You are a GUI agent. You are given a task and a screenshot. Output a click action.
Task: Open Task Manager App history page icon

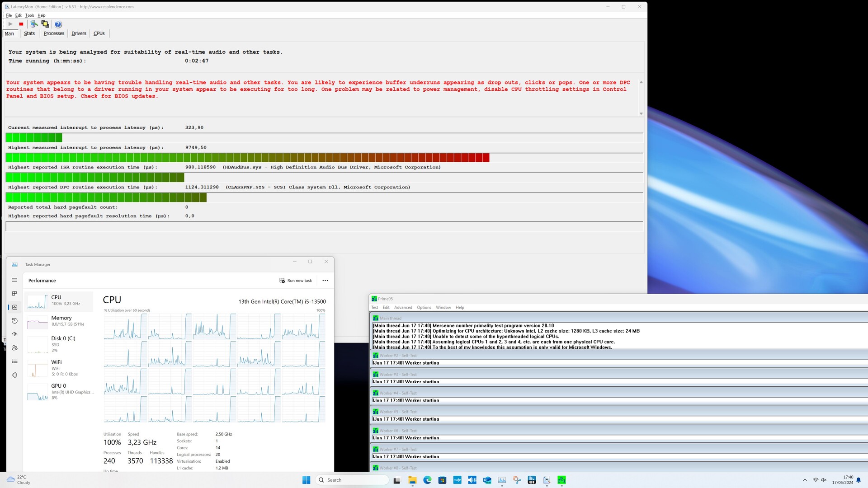point(14,321)
